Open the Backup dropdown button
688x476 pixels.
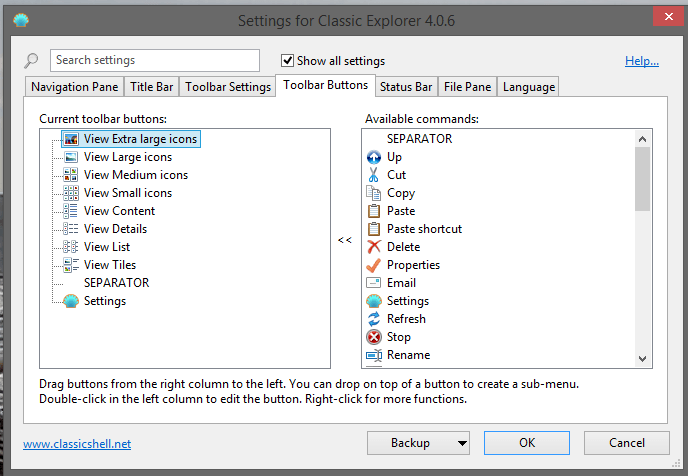coord(418,443)
